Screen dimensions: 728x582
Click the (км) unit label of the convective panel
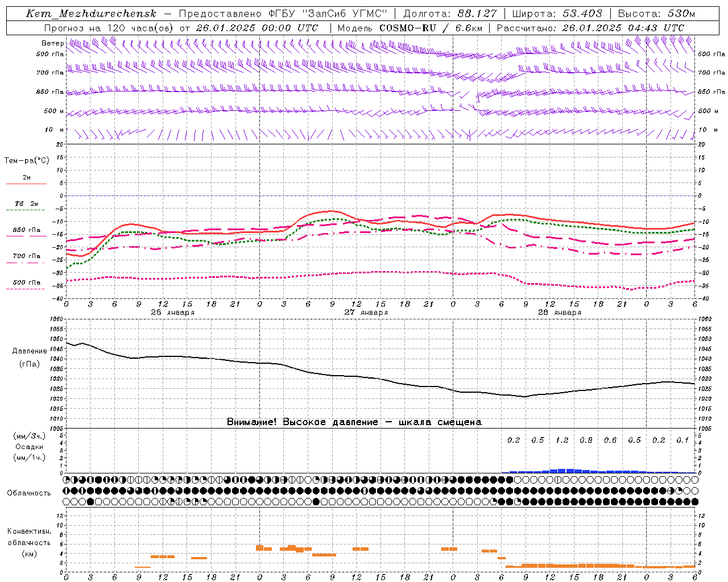coord(29,554)
